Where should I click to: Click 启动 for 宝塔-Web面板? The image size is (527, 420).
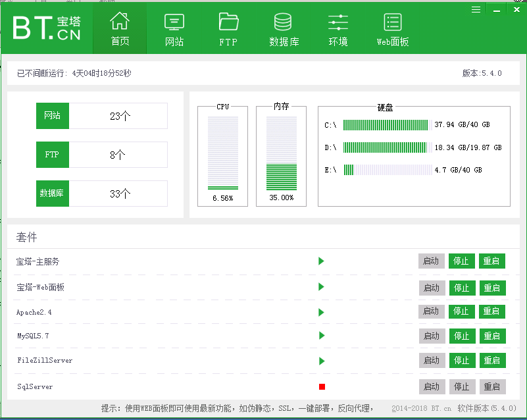click(x=432, y=288)
